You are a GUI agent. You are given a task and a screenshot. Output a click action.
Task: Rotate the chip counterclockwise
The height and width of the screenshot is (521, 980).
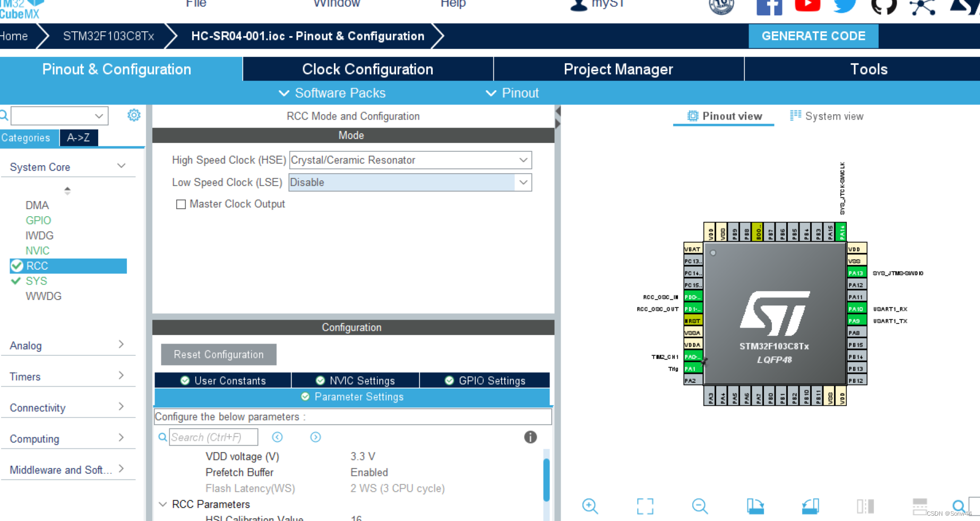(810, 506)
